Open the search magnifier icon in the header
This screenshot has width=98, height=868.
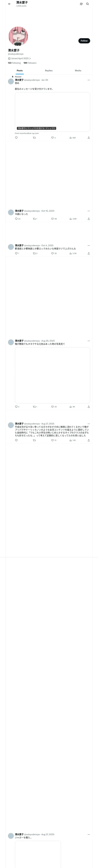[88, 4]
